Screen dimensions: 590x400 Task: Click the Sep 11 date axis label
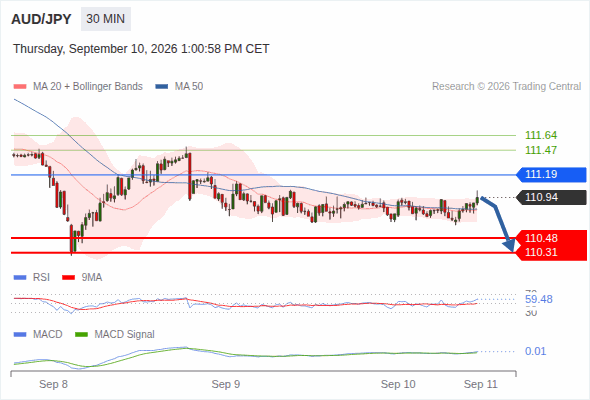[481, 384]
